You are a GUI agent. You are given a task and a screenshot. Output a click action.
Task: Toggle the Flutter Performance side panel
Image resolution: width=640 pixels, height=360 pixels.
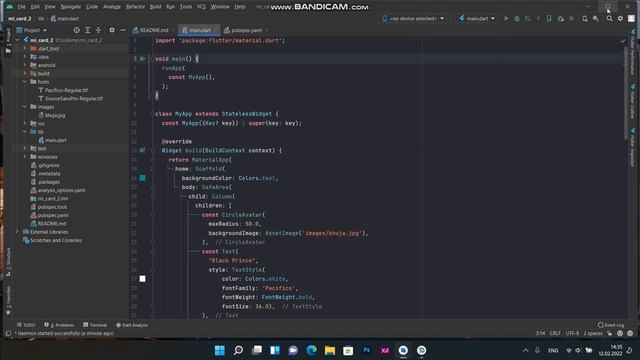[x=632, y=51]
